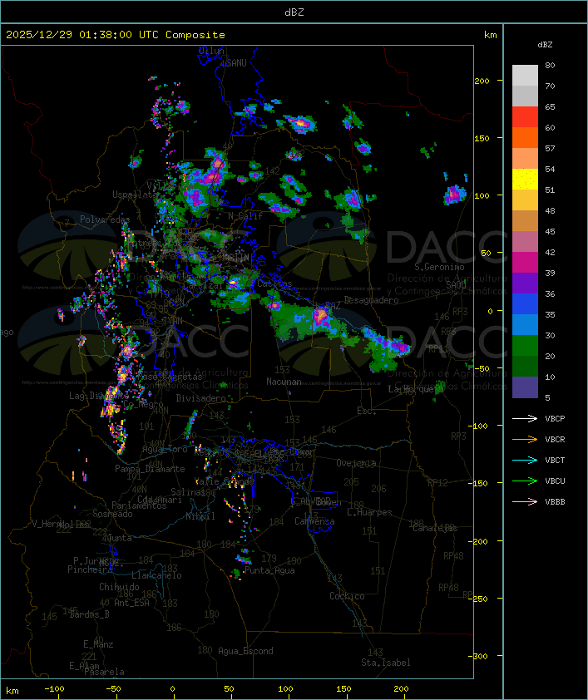Screen dimensions: 588x700
Task: Click the Sta.Isabel place label
Action: (386, 663)
